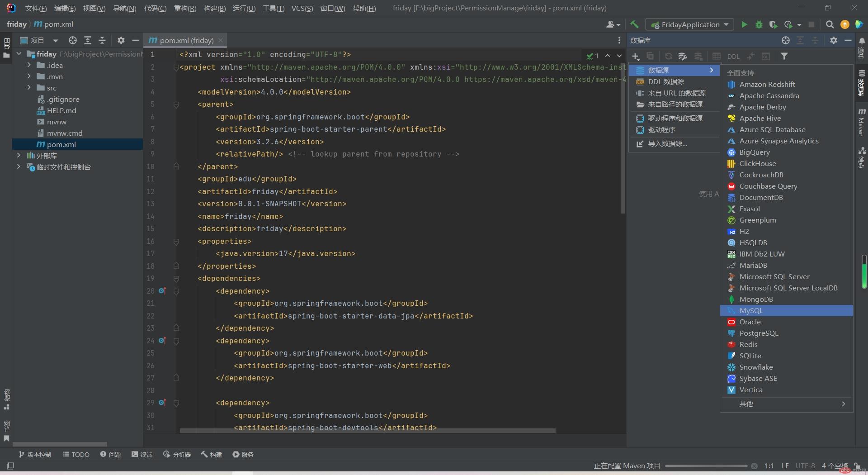Hide the database tool window
The height and width of the screenshot is (475, 868).
[848, 40]
